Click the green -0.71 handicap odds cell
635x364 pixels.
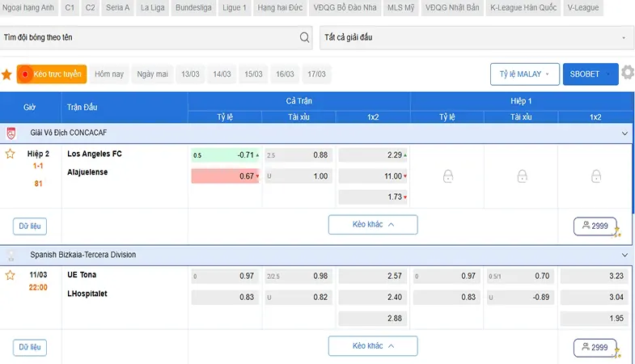tap(225, 155)
